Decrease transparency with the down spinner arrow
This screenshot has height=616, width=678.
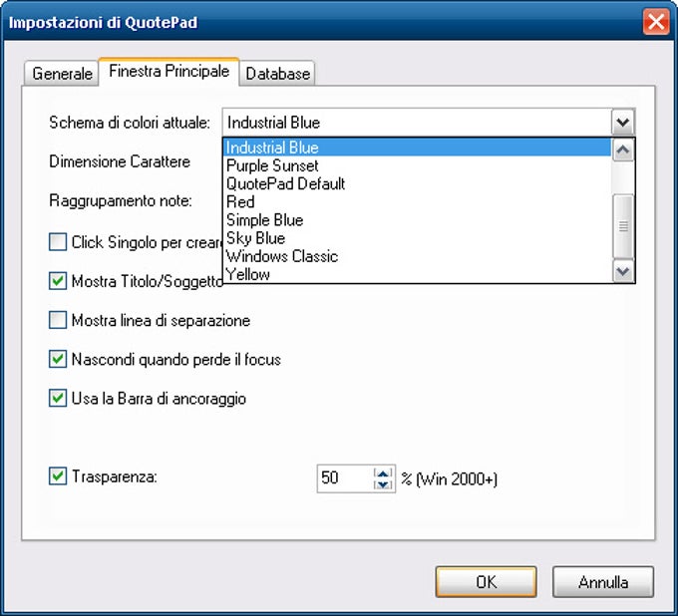pyautogui.click(x=383, y=484)
